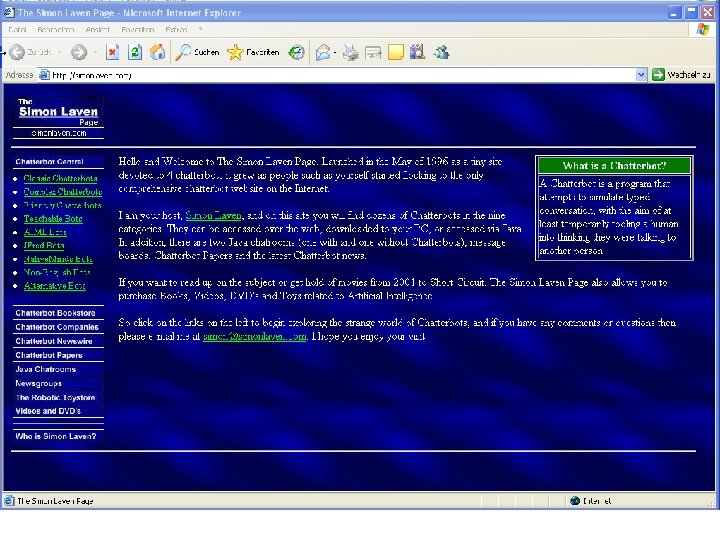720x540 pixels.
Task: Click the simon@simonlaven.com email link
Action: (x=254, y=336)
